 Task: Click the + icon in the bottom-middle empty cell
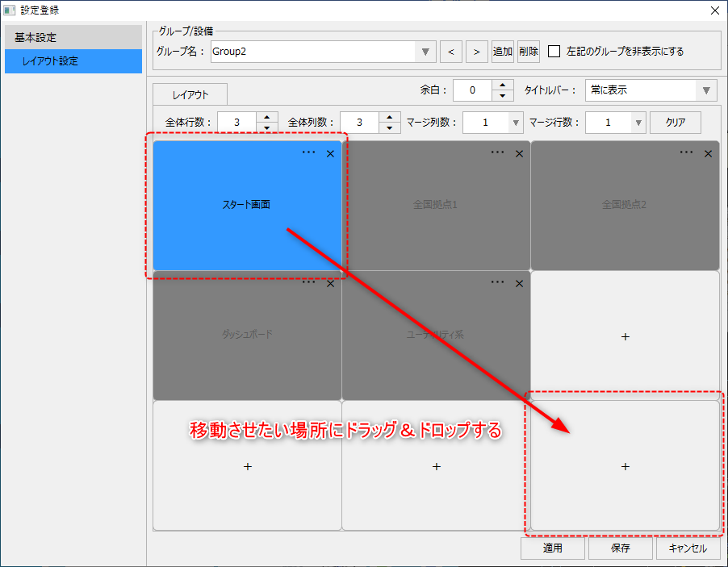436,466
